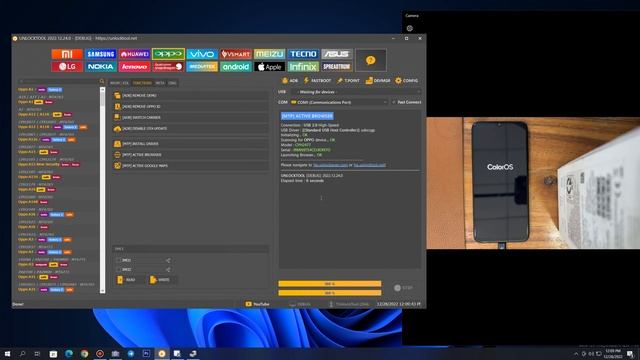Select the Spreadtrum brand logo
This screenshot has height=360, width=640.
point(337,67)
